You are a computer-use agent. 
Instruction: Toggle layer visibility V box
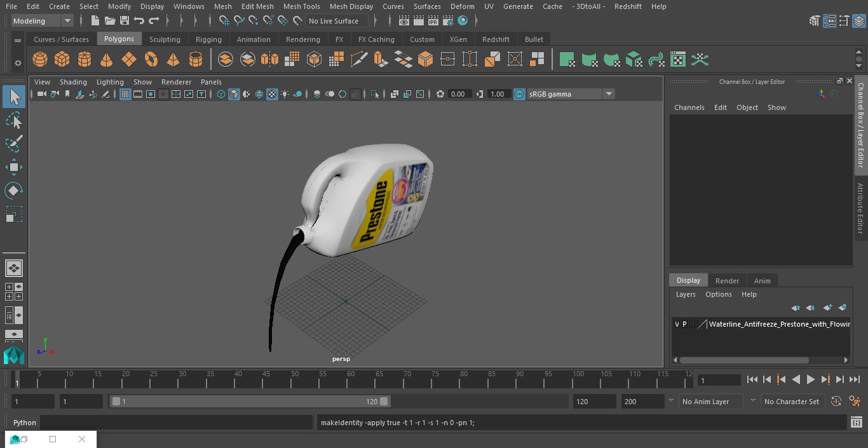pyautogui.click(x=677, y=324)
